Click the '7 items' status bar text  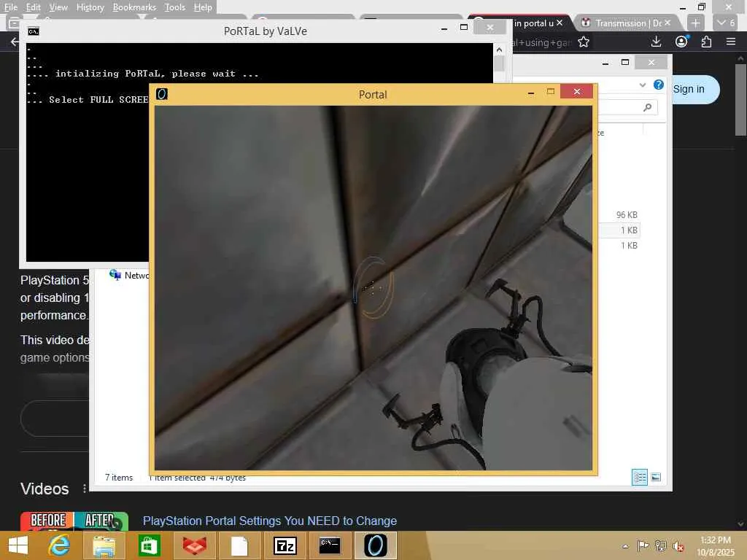point(119,478)
